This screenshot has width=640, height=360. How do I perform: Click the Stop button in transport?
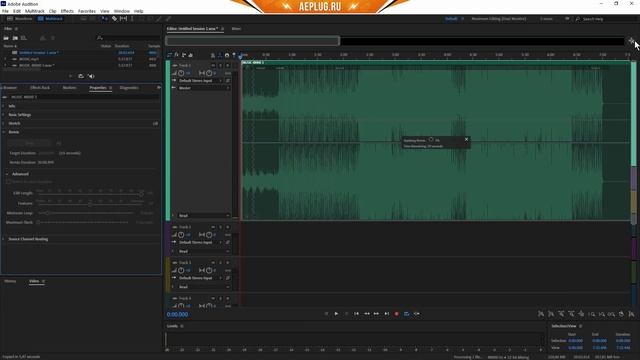(326, 314)
